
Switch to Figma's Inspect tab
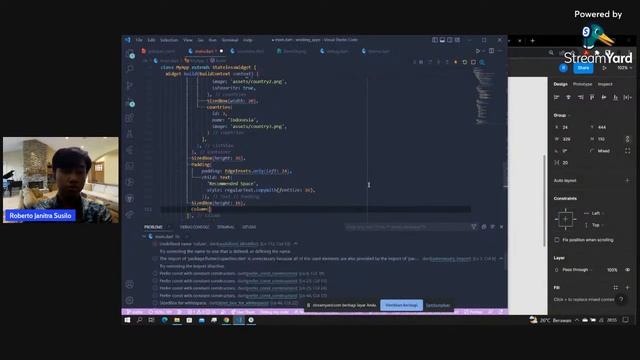(x=605, y=84)
